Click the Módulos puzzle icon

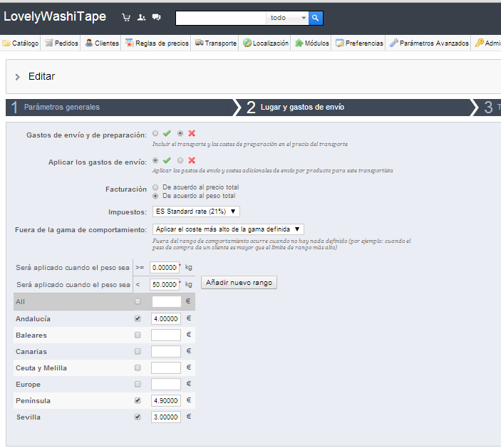click(x=299, y=43)
